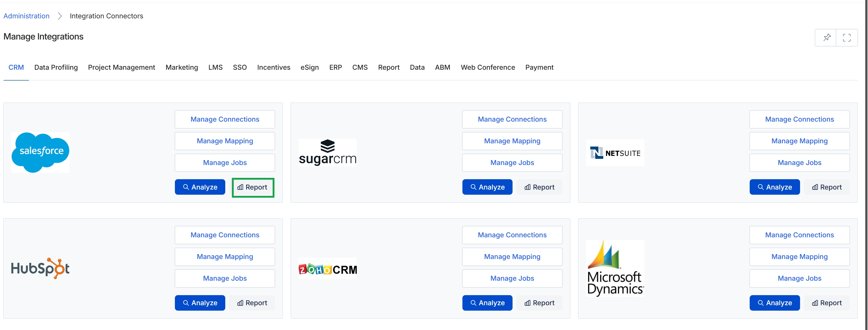Image resolution: width=868 pixels, height=330 pixels.
Task: Open the eSign tab
Action: [x=310, y=67]
